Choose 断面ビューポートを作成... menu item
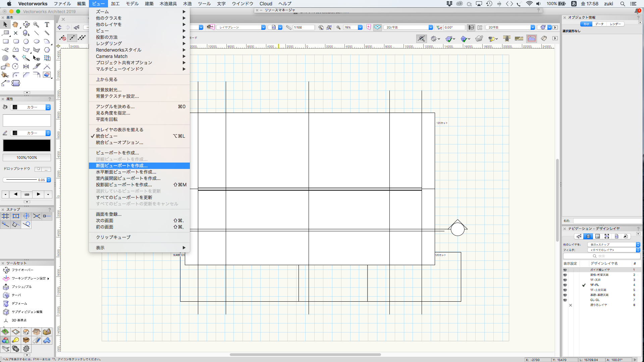The image size is (644, 362). click(139, 166)
